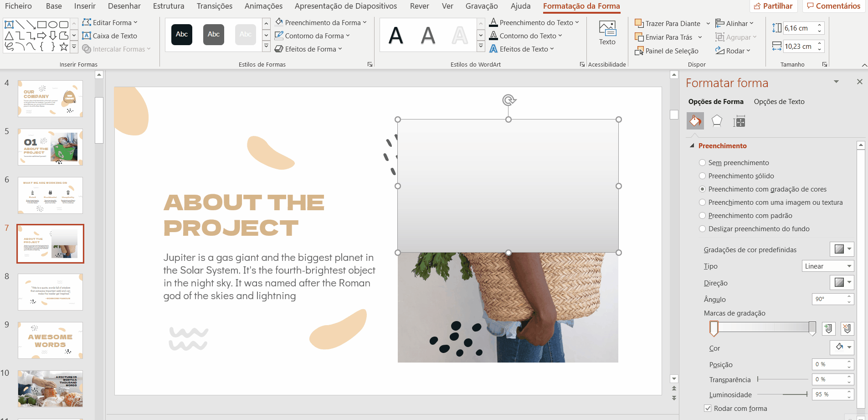Select the first black WordArt A style
Image resolution: width=868 pixels, height=420 pixels.
coord(396,35)
